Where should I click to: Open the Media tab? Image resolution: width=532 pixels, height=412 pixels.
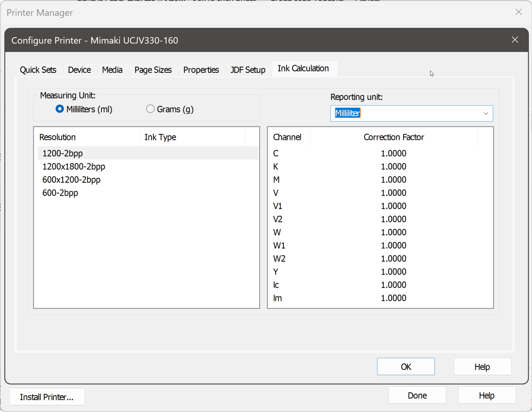tap(112, 70)
